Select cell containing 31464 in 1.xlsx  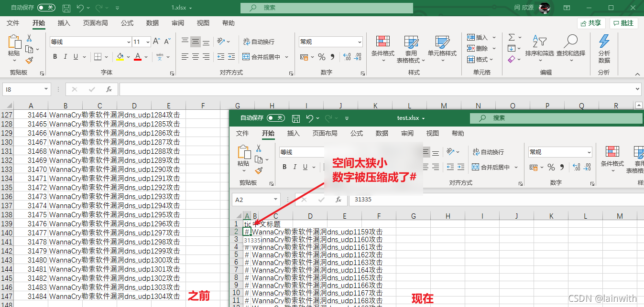coord(31,115)
